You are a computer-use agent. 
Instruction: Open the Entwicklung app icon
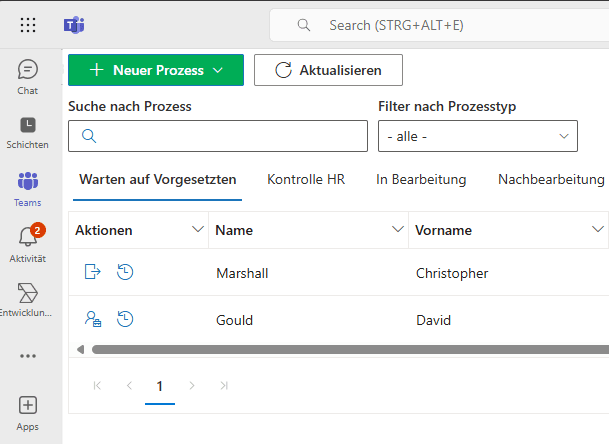click(x=28, y=293)
